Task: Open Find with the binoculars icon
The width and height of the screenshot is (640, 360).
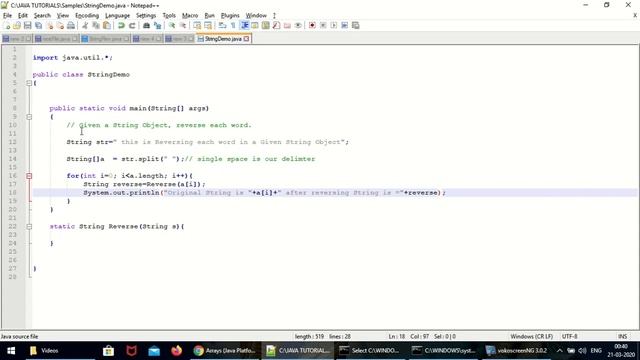Action: [146, 25]
